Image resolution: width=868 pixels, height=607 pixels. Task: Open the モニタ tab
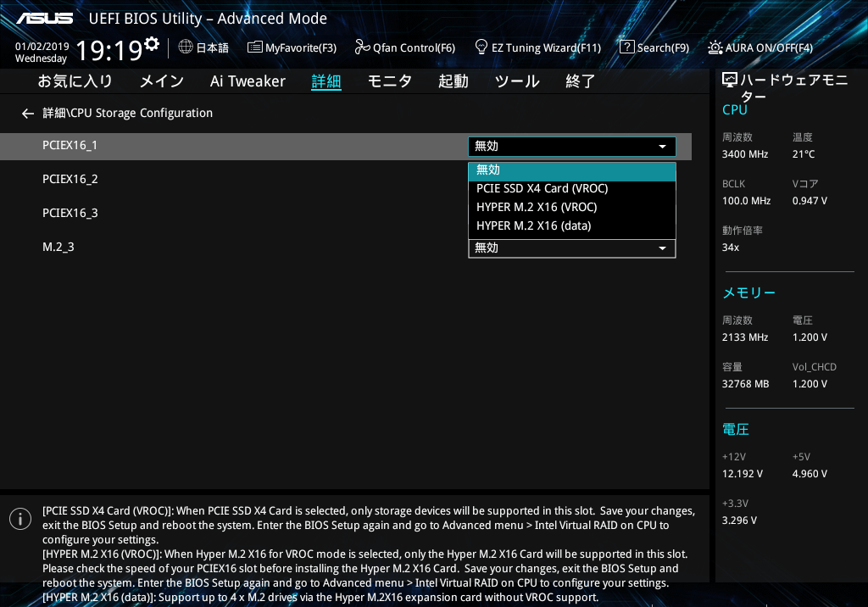tap(389, 81)
